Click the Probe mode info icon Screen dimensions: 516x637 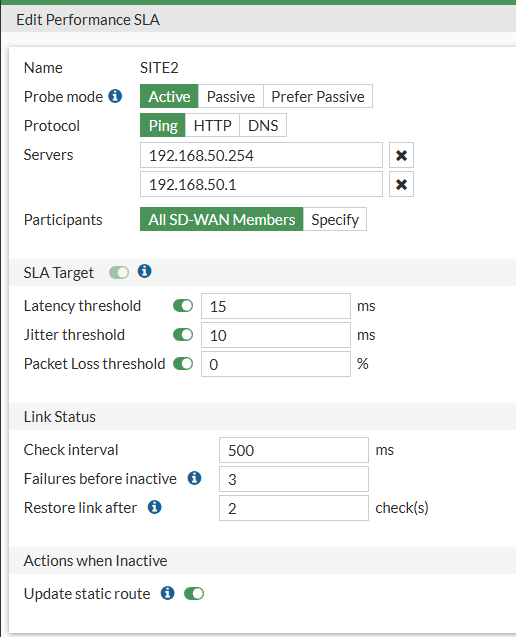pos(115,96)
